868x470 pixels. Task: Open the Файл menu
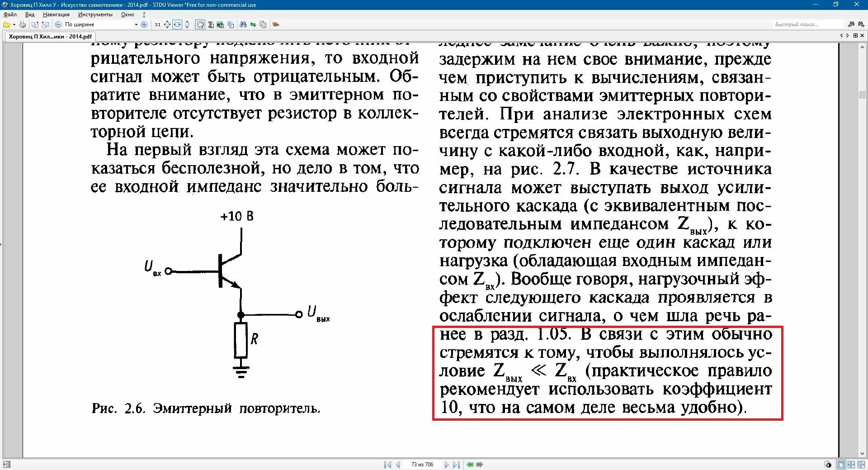(x=10, y=14)
